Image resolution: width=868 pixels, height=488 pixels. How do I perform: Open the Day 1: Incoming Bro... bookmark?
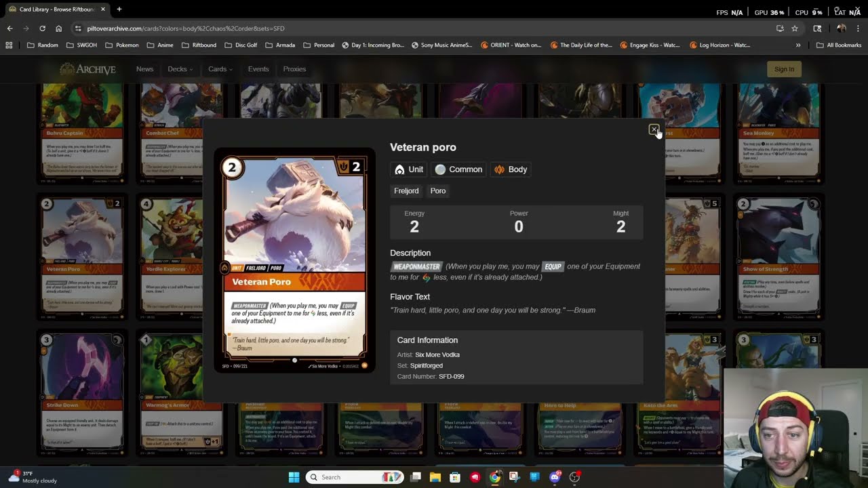pos(373,45)
